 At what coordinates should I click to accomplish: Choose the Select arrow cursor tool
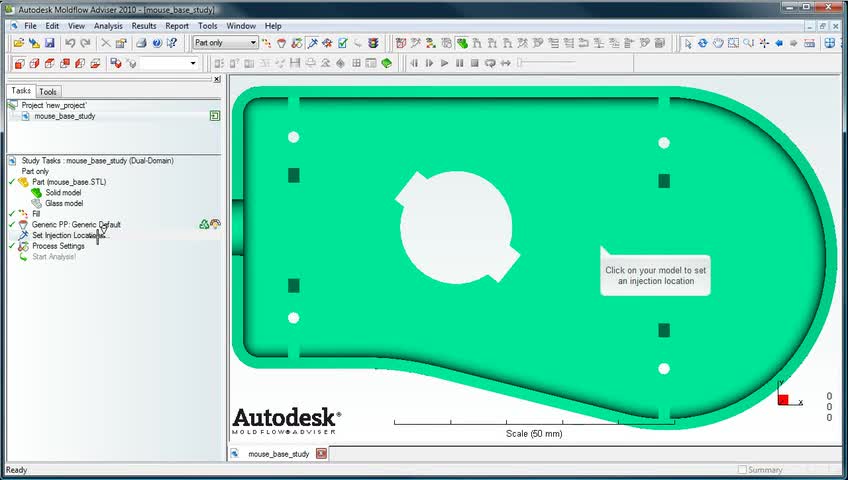(x=687, y=43)
